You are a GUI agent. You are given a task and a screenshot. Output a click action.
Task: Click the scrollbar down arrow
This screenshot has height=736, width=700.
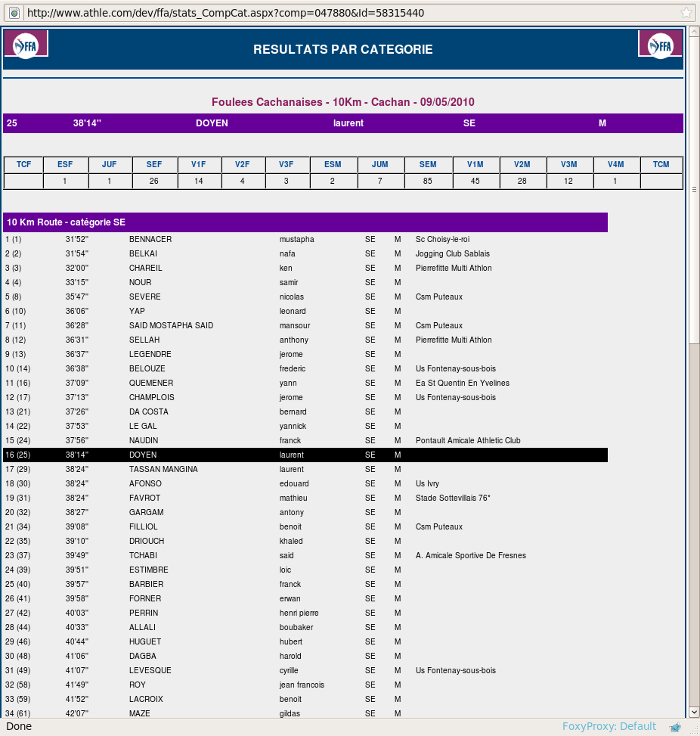point(694,712)
